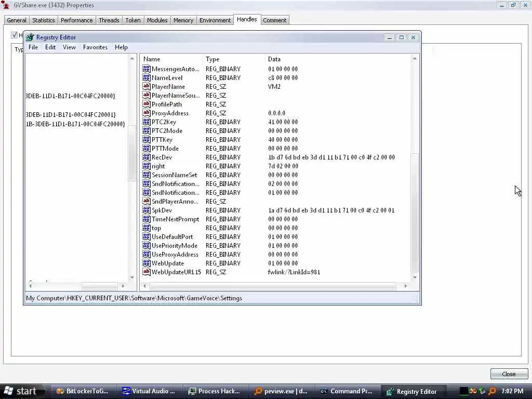532x399 pixels.
Task: Select tree item ending in 00C04FC20001}
Action: coord(71,115)
